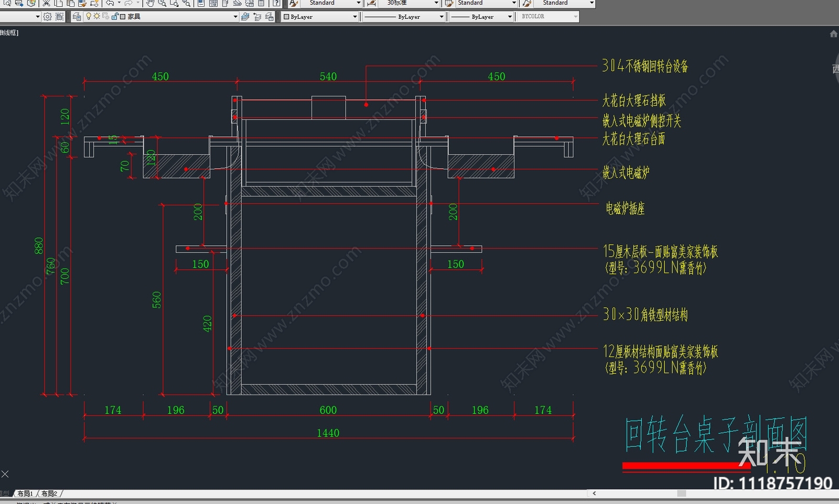Select the Pan hand tool

tap(150, 3)
